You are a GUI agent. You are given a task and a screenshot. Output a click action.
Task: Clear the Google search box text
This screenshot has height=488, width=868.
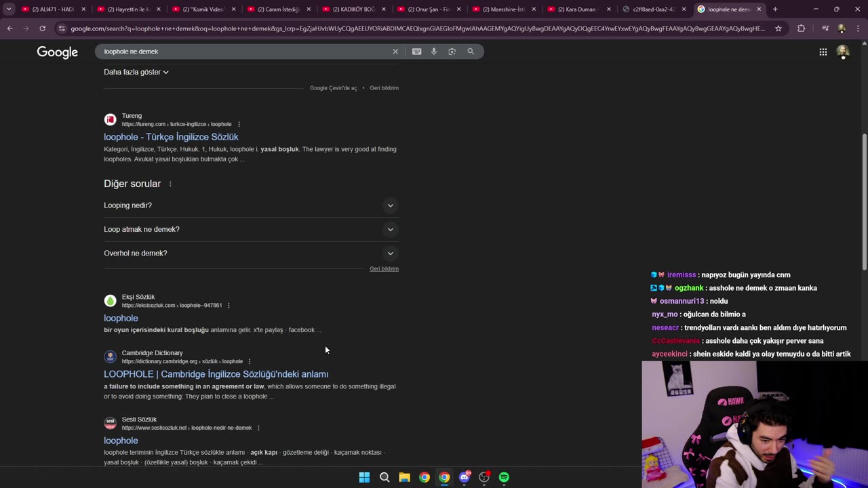[x=395, y=52]
